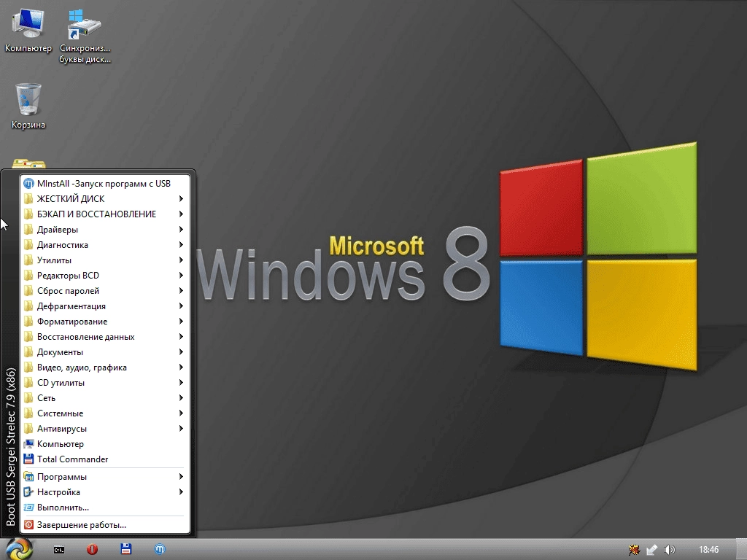Open the blue floppy disk taskbar icon
747x560 pixels.
pyautogui.click(x=125, y=549)
